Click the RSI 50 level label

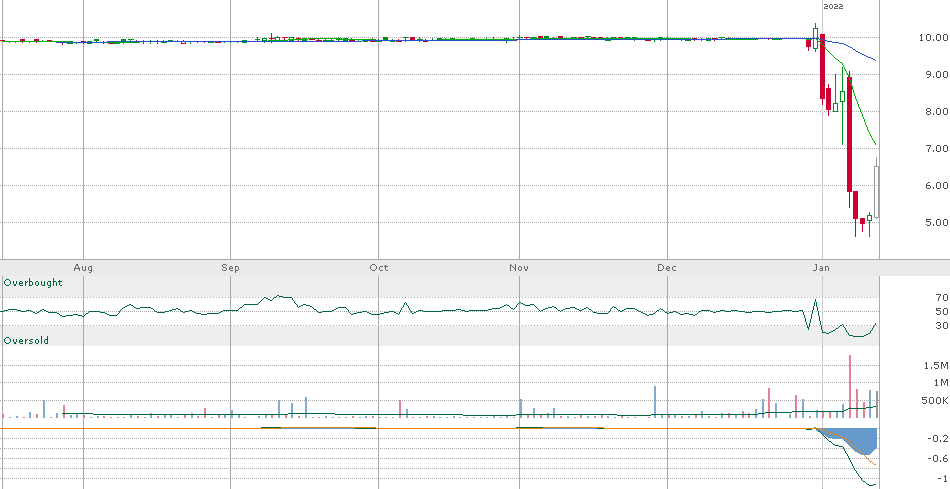[x=942, y=311]
